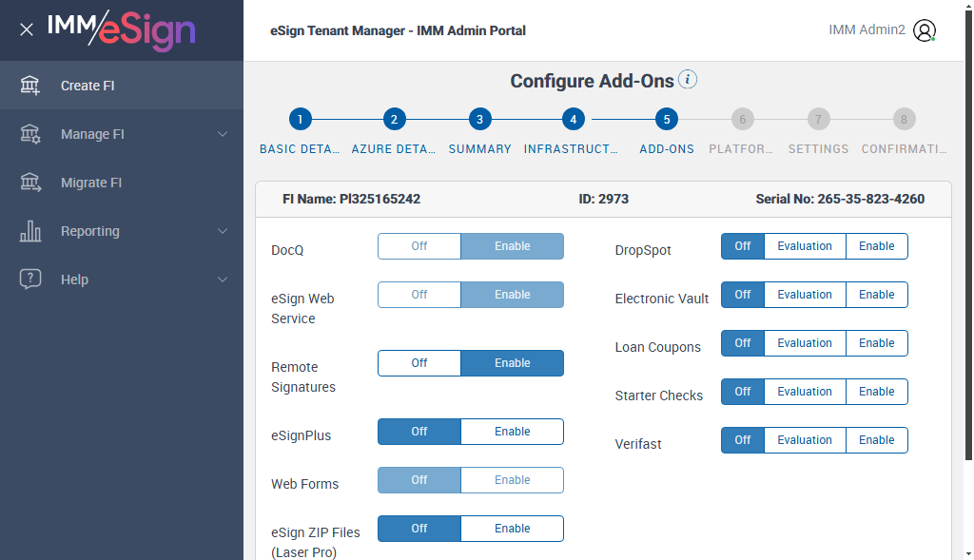Image resolution: width=974 pixels, height=560 pixels.
Task: Click the IMM Admin2 username
Action: (867, 29)
